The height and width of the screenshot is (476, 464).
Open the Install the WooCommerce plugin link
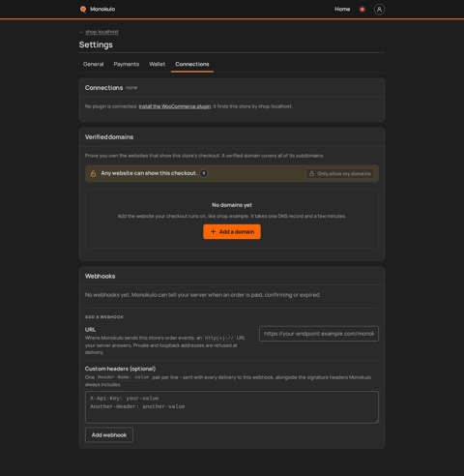[x=175, y=106]
